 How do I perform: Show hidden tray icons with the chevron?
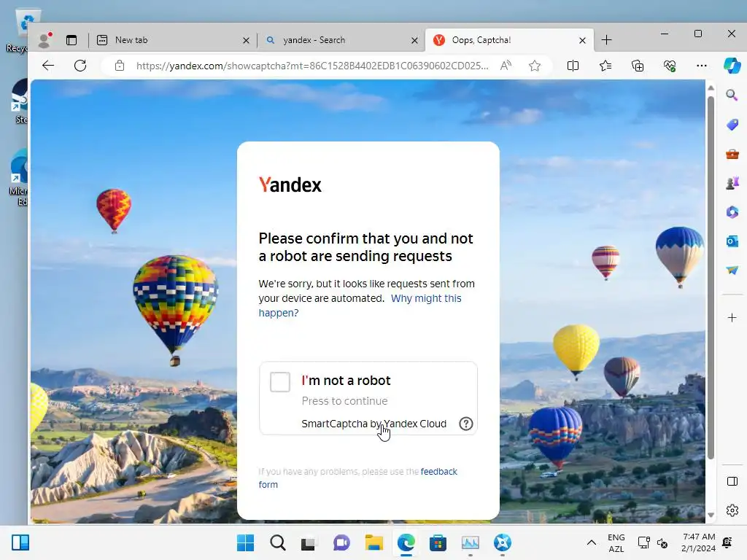pyautogui.click(x=591, y=542)
